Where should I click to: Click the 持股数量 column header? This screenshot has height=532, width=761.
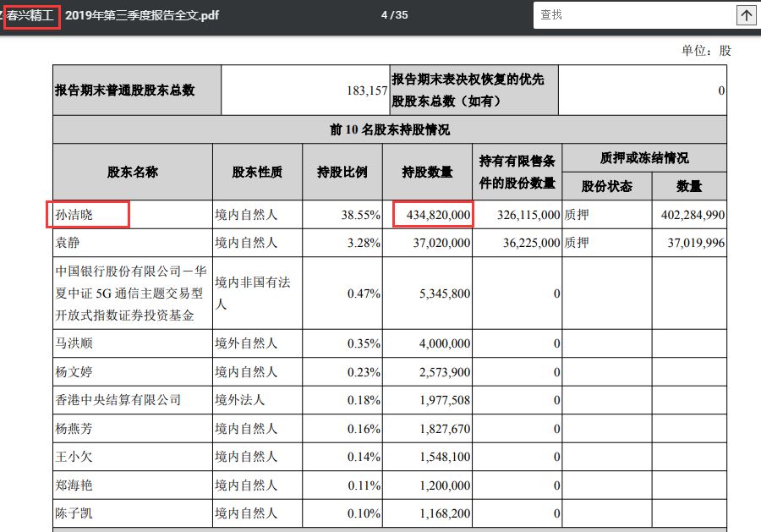427,172
